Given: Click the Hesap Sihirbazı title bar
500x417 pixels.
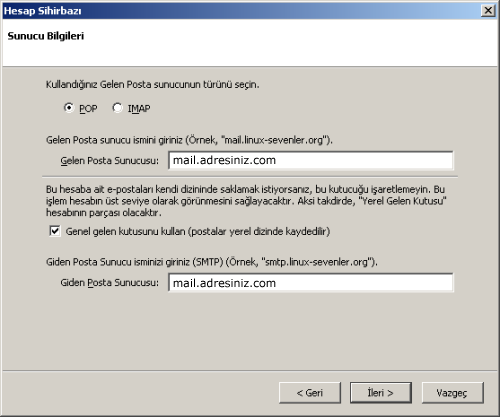Looking at the screenshot, I should pos(240,11).
